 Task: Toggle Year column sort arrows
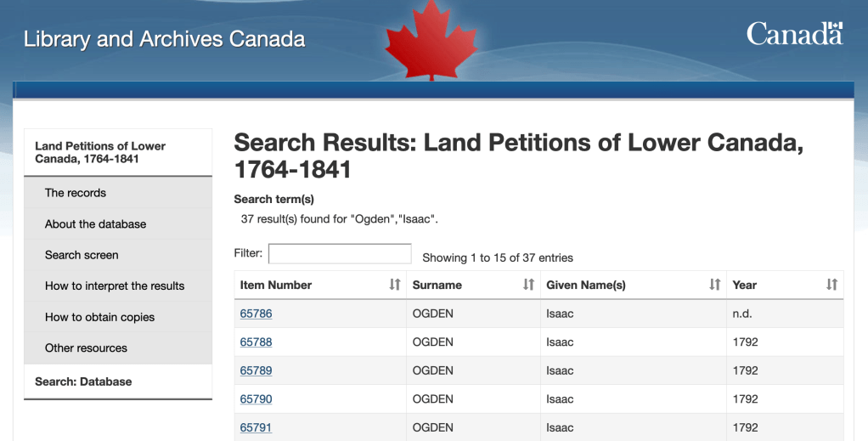[x=831, y=285]
